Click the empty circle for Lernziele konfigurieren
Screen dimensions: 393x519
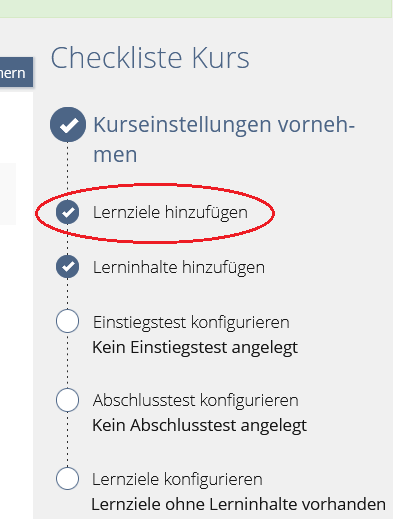(68, 478)
